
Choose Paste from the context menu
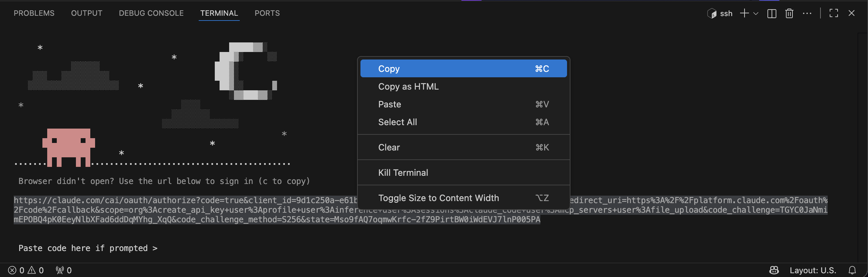pos(463,104)
